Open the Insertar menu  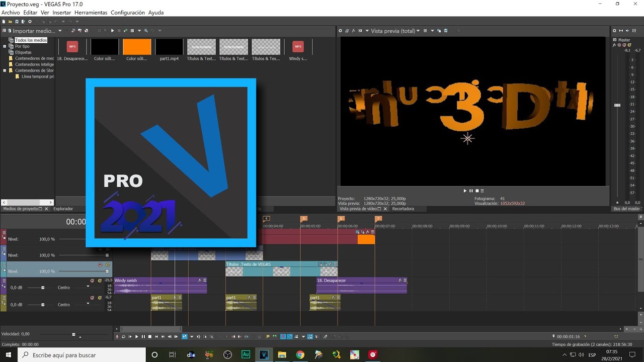(62, 13)
